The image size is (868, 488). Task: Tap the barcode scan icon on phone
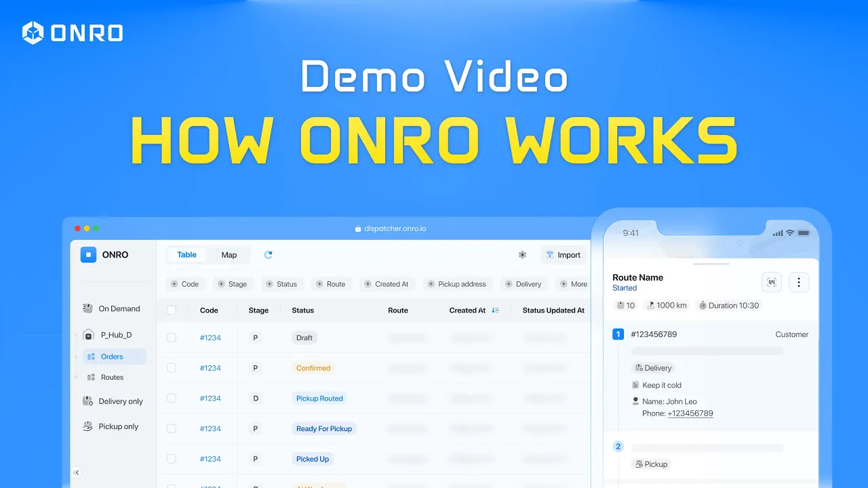click(772, 282)
